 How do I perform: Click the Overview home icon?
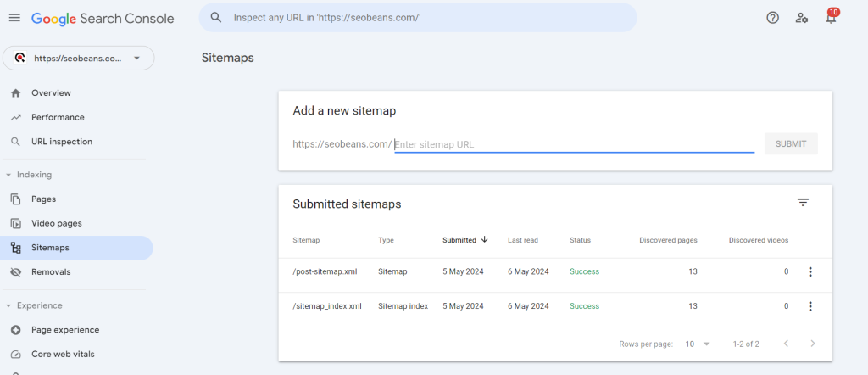pos(16,93)
